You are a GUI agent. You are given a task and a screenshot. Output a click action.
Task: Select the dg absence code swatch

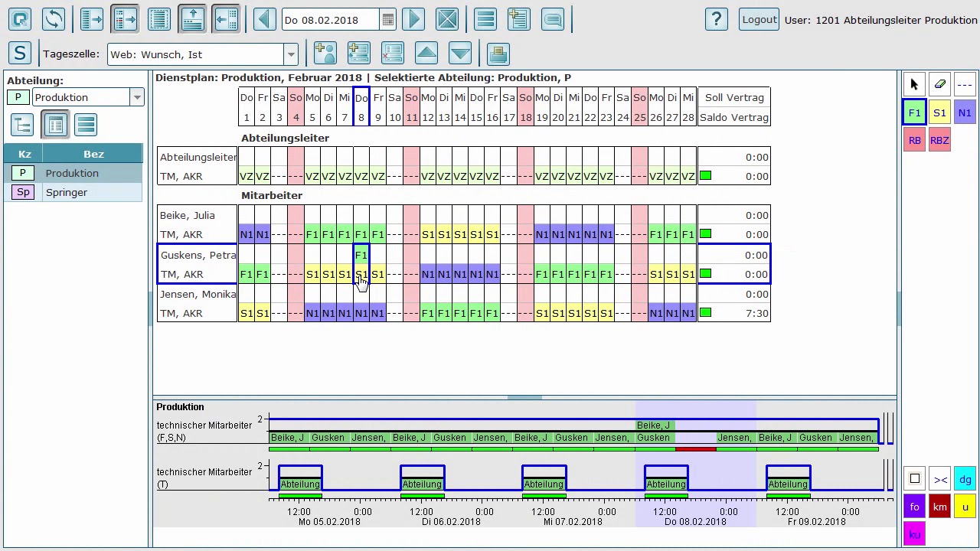tap(965, 479)
